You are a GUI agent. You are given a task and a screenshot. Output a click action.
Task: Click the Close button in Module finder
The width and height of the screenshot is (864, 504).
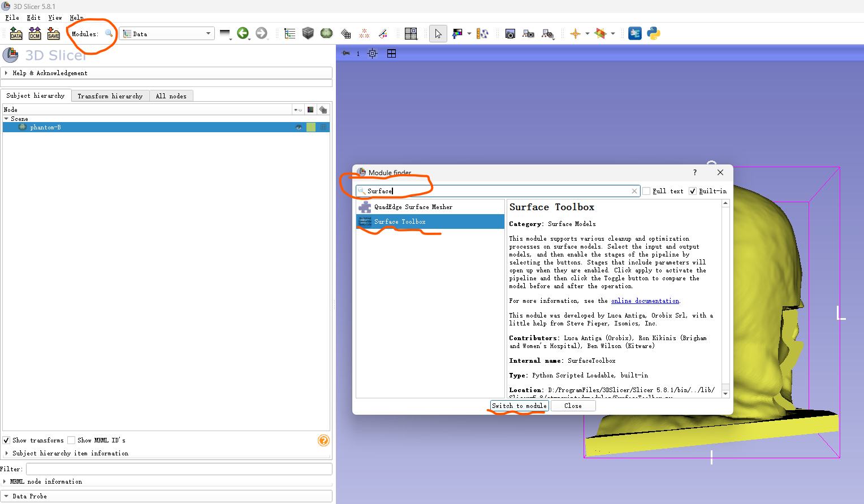coord(573,406)
